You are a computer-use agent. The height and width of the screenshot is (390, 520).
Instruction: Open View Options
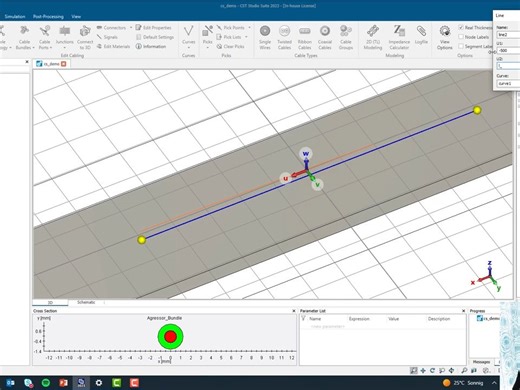(445, 37)
